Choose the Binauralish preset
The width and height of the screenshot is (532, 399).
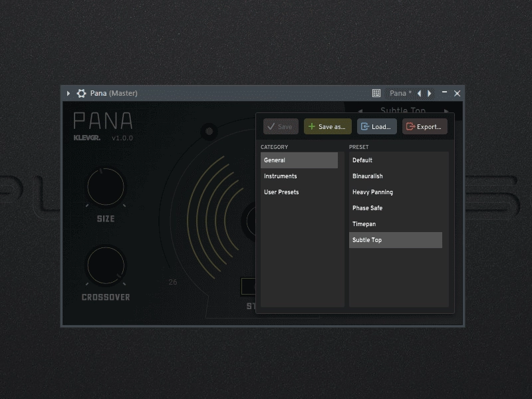(x=396, y=176)
